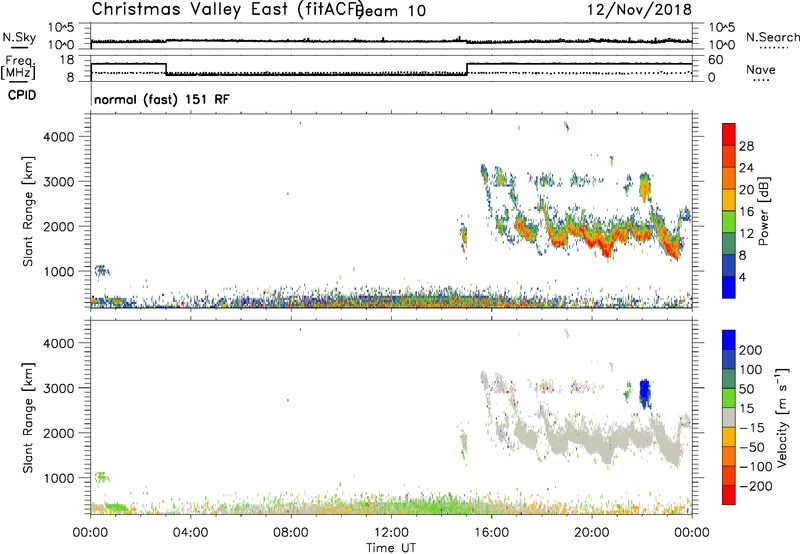Click the 'Velocity [m s-1]' color bar label
Image resolution: width=800 pixels, height=554 pixels.
pyautogui.click(x=782, y=417)
